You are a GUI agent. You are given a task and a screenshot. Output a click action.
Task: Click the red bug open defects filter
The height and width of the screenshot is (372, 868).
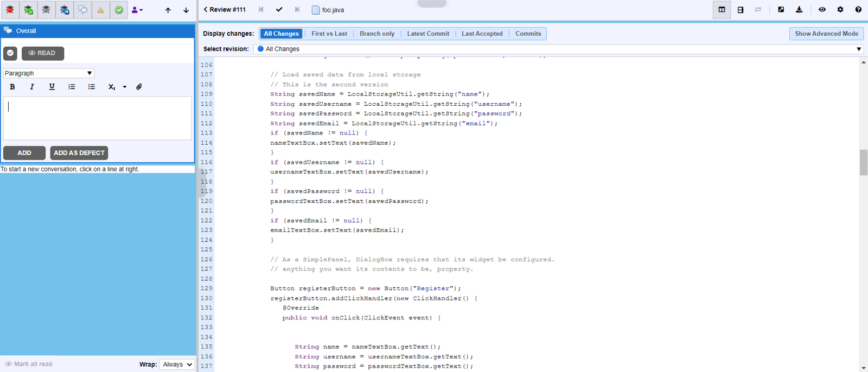point(10,10)
